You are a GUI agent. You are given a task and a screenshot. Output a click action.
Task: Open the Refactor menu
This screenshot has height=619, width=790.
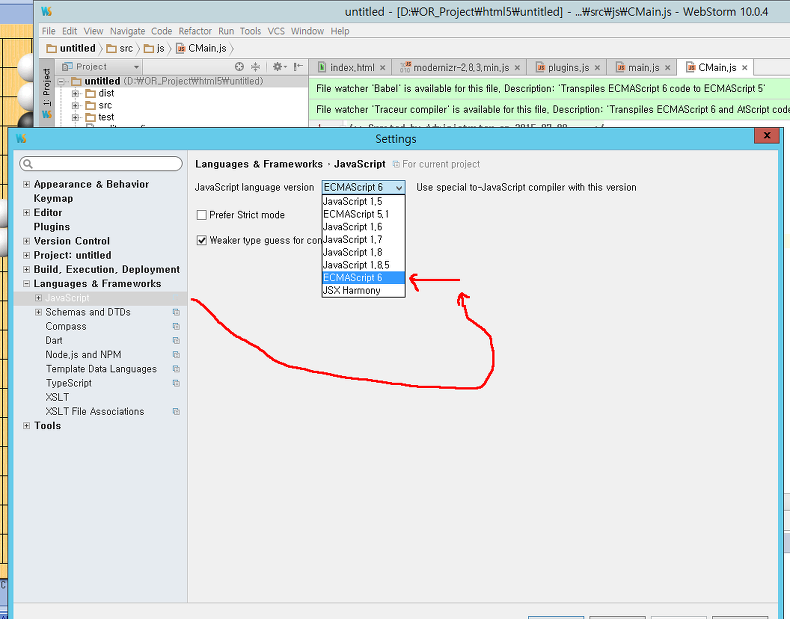tap(195, 31)
